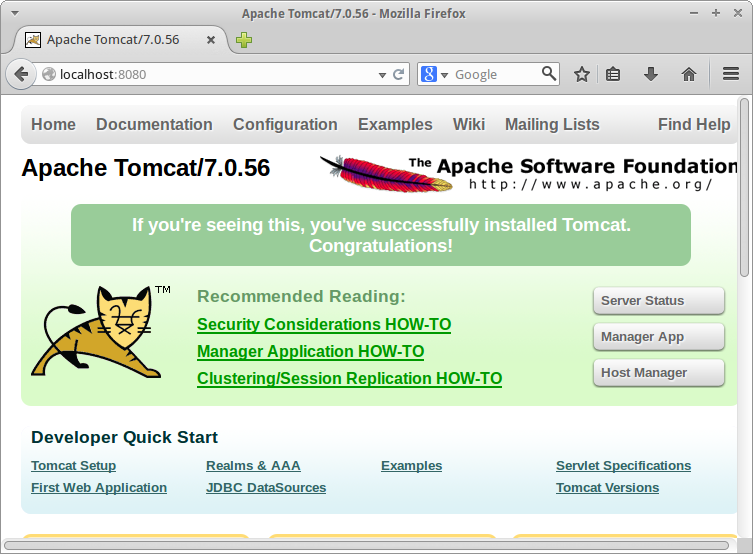Click the Developer Quick Start heading

(x=124, y=437)
